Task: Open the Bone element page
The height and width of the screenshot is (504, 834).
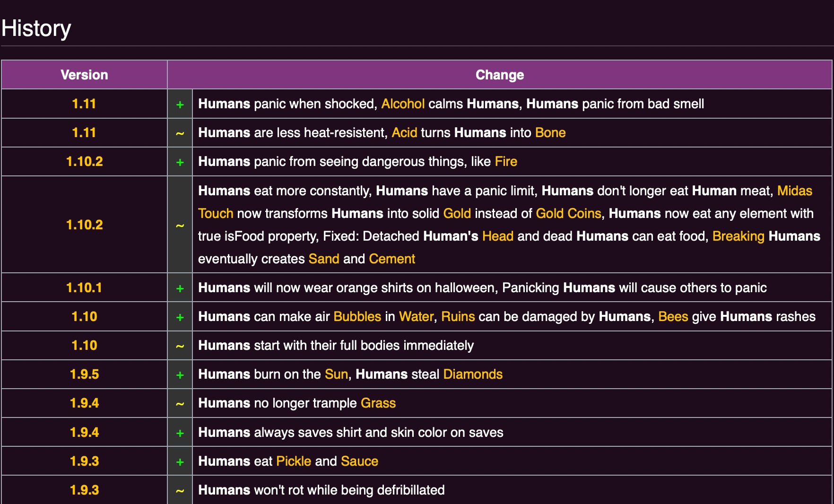Action: (550, 133)
